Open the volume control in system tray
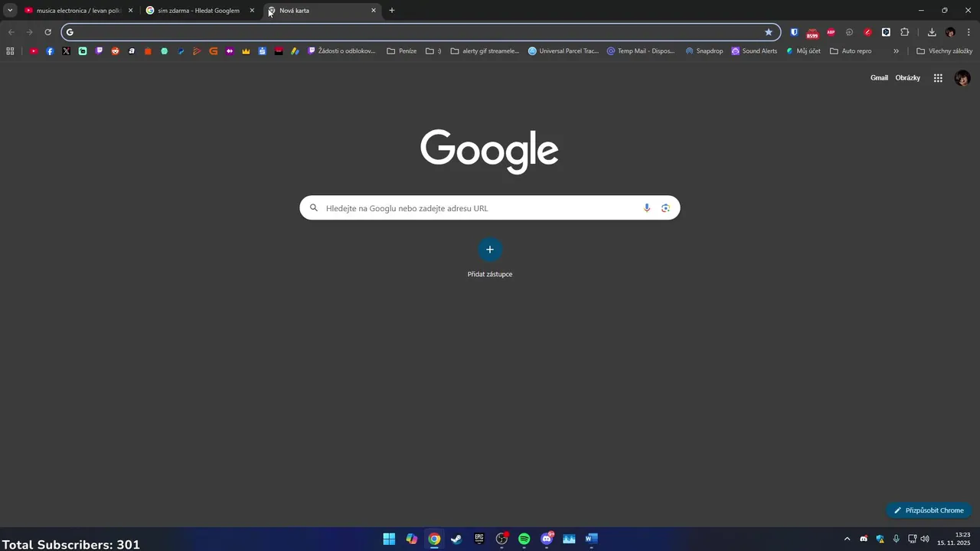 click(925, 539)
